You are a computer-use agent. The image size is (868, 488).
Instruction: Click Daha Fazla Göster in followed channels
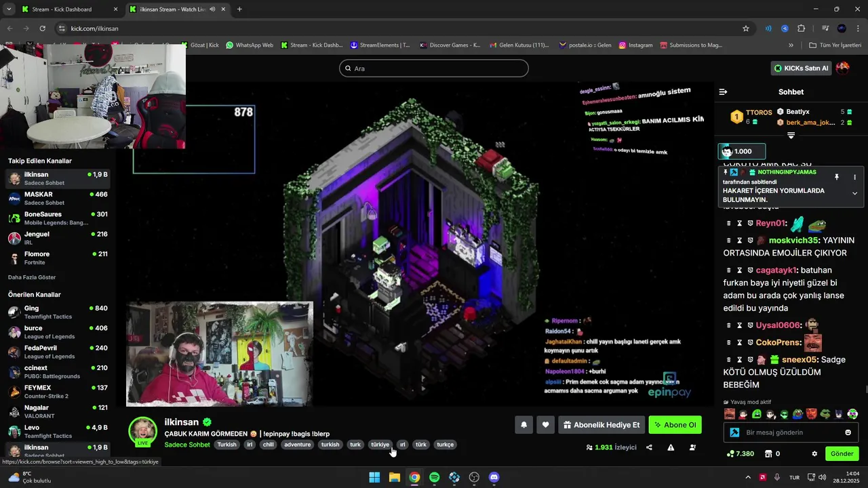coord(32,277)
